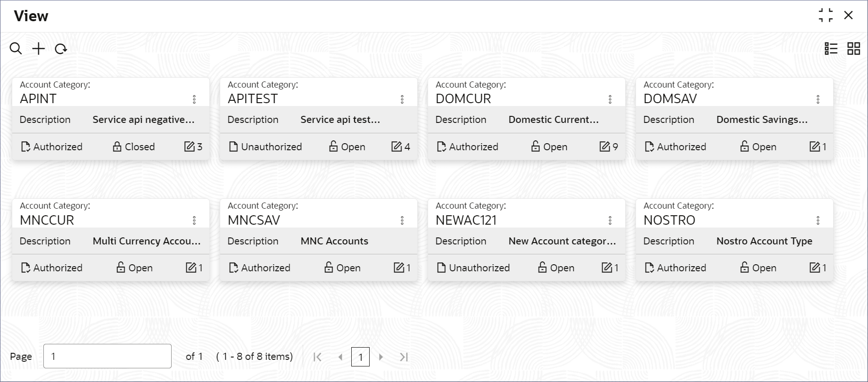Click the DOMCUR modification count edit icon
Viewport: 868px width, 382px height.
point(604,147)
